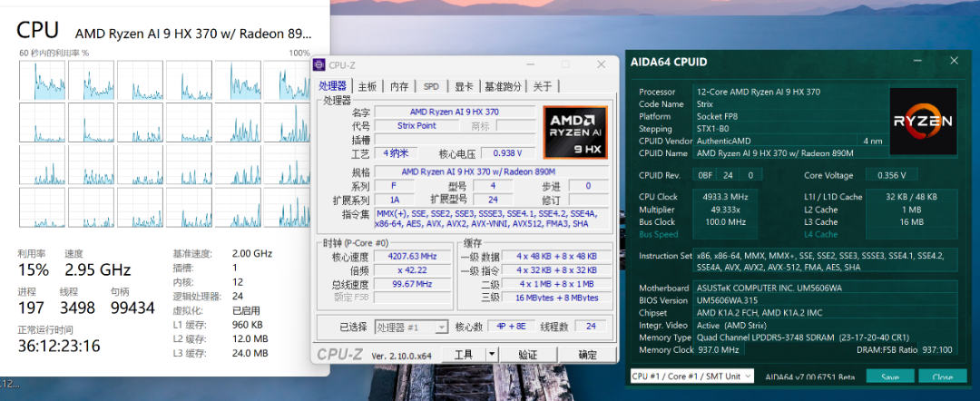Image resolution: width=980 pixels, height=401 pixels.
Task: Click the 核心速度 value 4207.63 MHz
Action: tap(411, 256)
